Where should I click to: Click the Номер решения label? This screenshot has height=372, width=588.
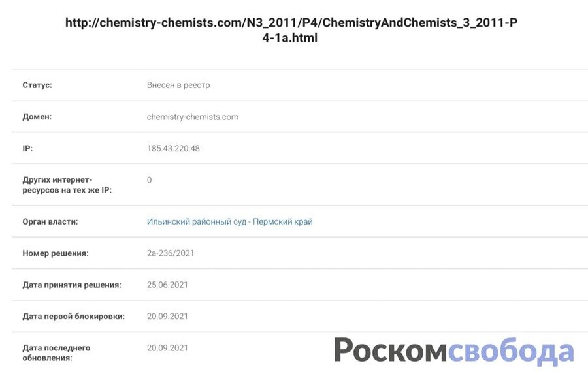click(55, 253)
